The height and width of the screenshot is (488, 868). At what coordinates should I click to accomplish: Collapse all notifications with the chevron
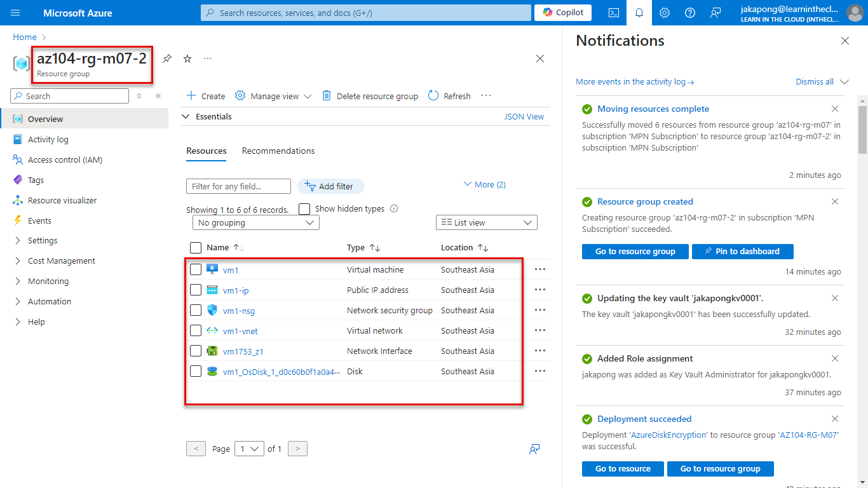coord(844,82)
